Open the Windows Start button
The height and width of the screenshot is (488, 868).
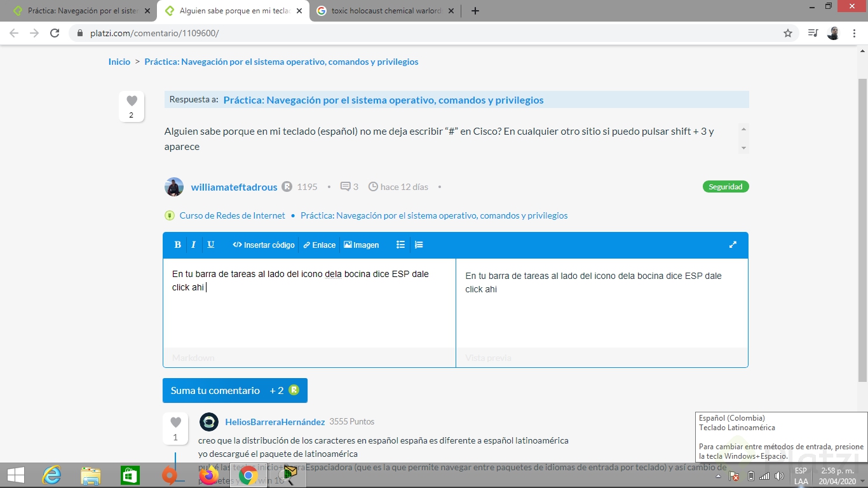(15, 475)
